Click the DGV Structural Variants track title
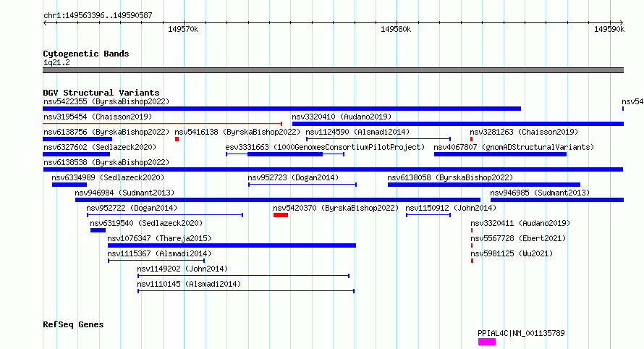644x349 pixels. [x=101, y=93]
